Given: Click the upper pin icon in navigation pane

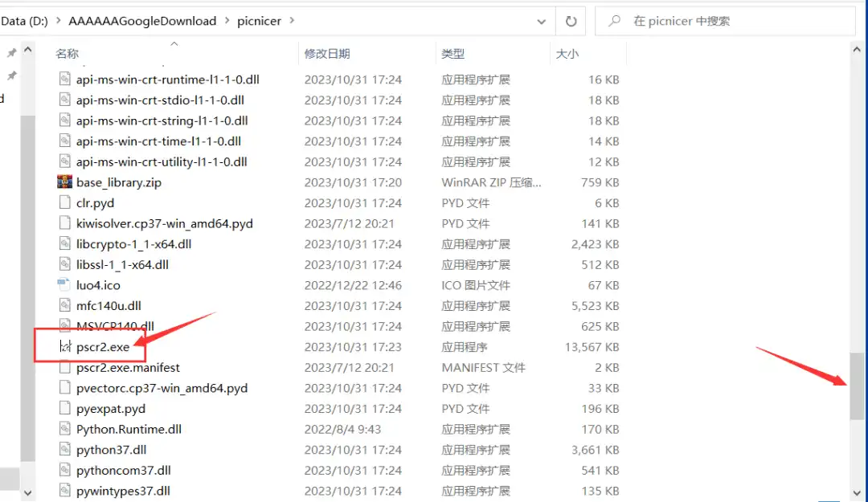Looking at the screenshot, I should tap(11, 53).
